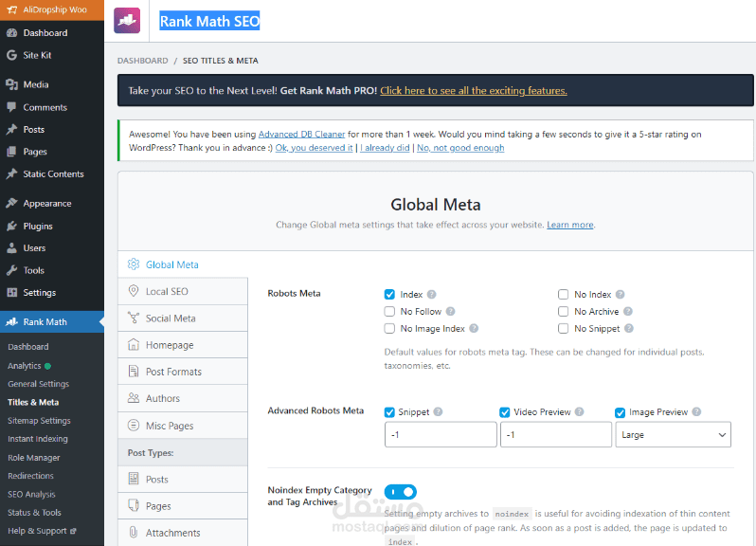Viewport: 756px width, 546px height.
Task: Click the DASHBOARD breadcrumb link
Action: (143, 61)
